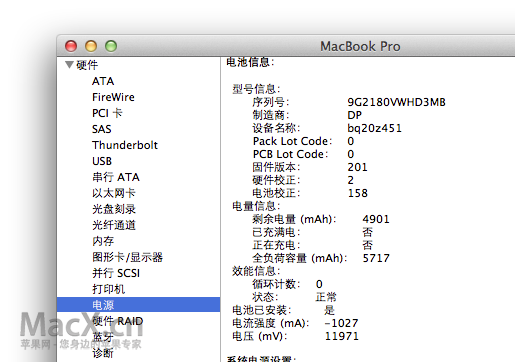Click manufacturer value DP

tap(354, 115)
